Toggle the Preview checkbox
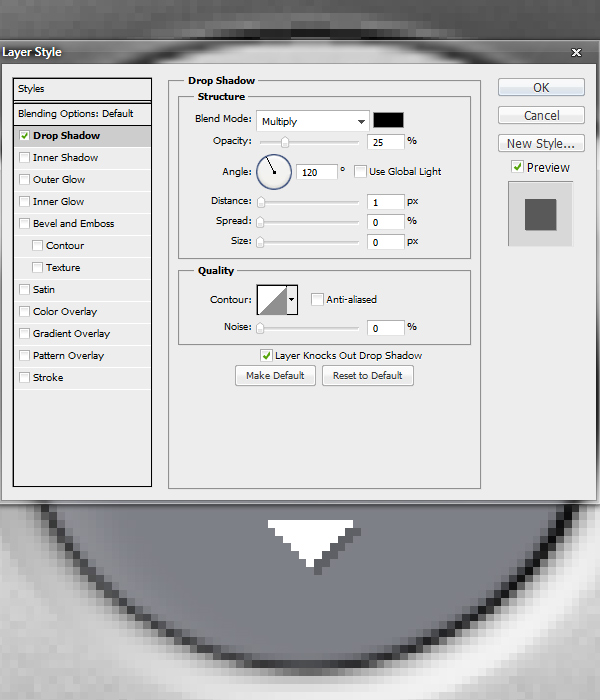Screen dimensions: 600x700 click(517, 167)
